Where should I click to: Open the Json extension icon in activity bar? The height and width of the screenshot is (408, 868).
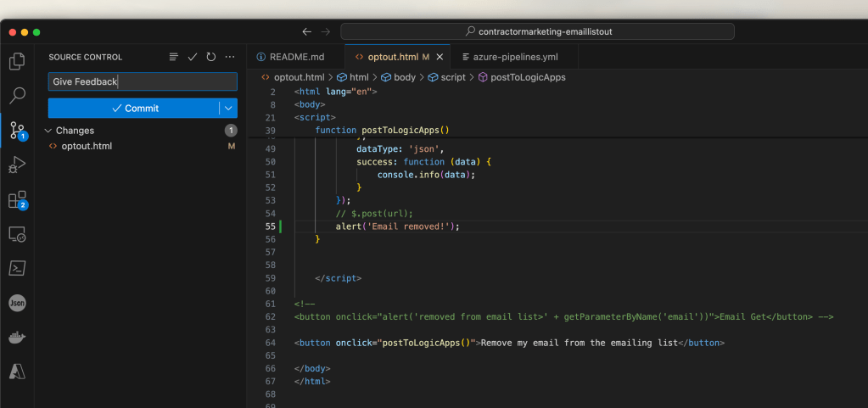tap(17, 303)
